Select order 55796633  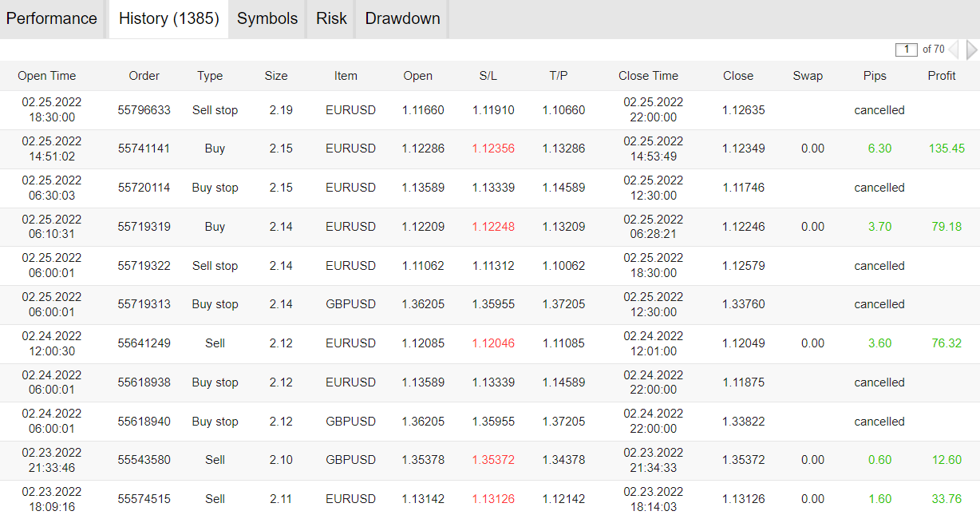point(144,109)
